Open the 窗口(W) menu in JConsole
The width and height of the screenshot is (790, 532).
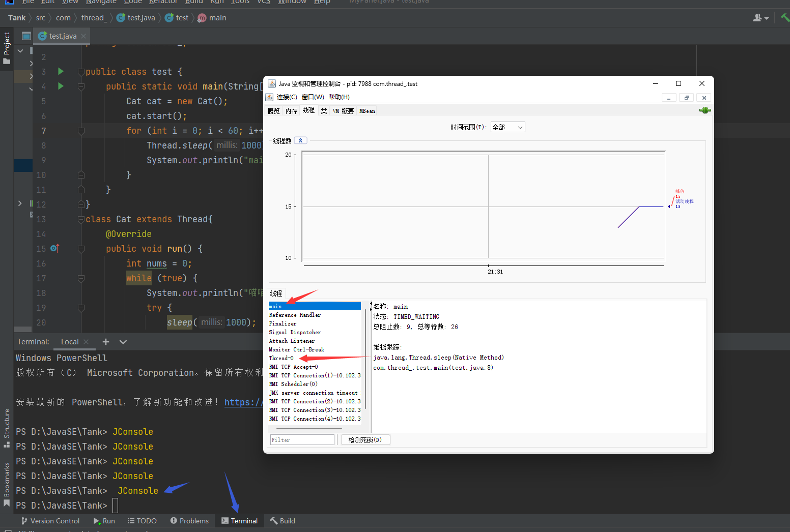pyautogui.click(x=313, y=97)
